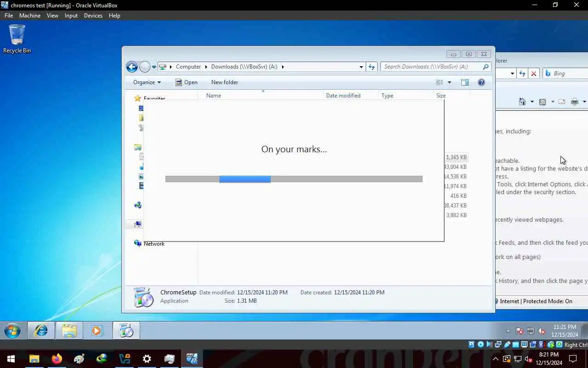
Task: Click the Open toolbar button
Action: point(187,82)
